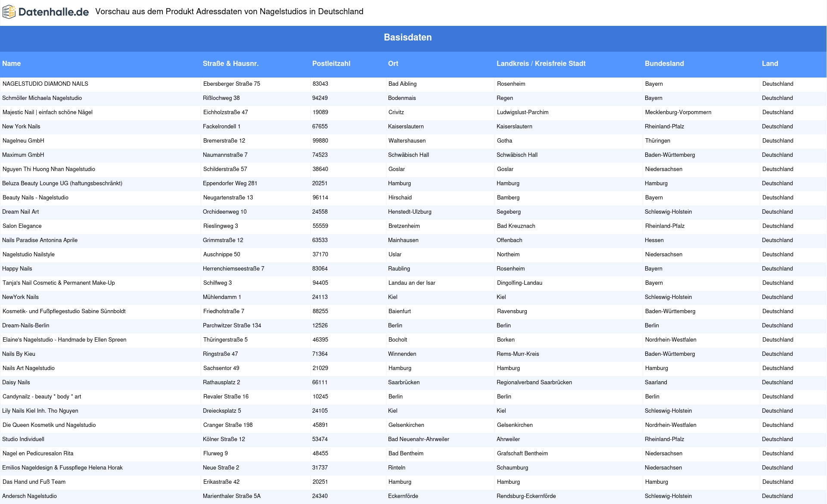Viewport: 827px width, 504px height.
Task: Select Beauty Nails - Nagelstudio entry
Action: point(35,198)
